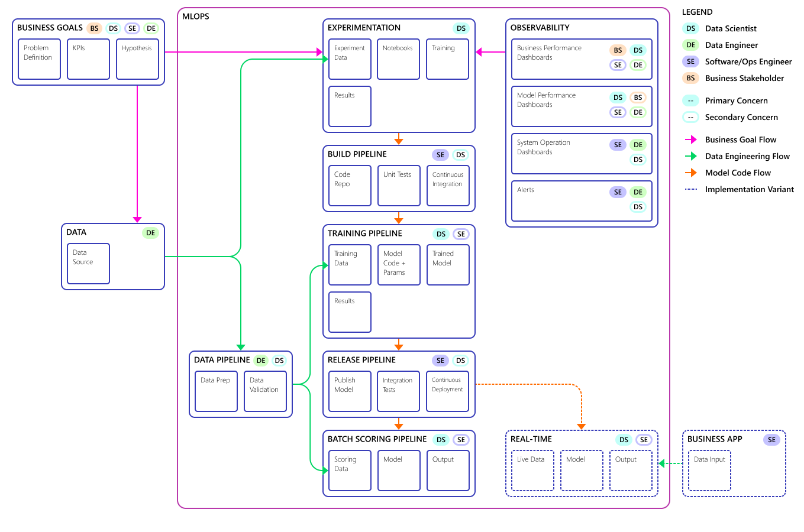Click the TRAINING PIPELINE heading

coord(365,233)
